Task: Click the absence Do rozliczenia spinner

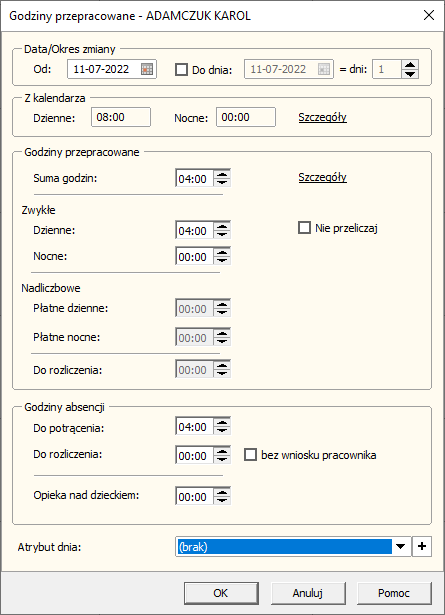Action: pyautogui.click(x=222, y=455)
